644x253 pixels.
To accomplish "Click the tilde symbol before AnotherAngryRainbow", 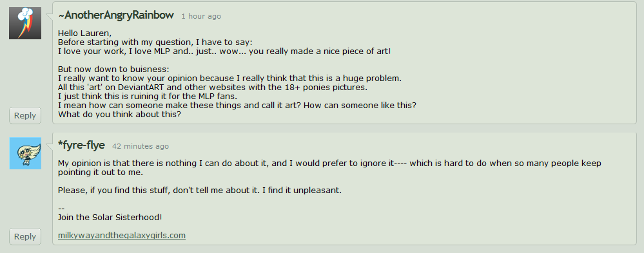I will 61,16.
